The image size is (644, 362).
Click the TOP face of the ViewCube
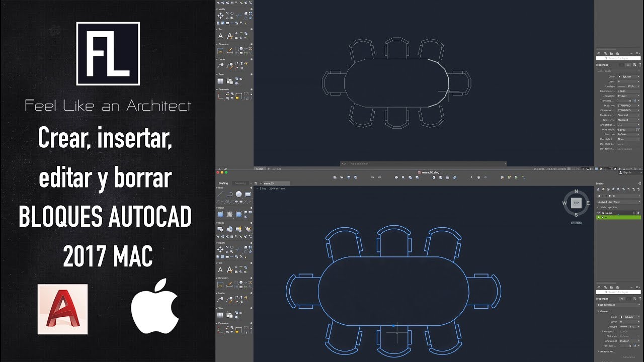point(576,203)
